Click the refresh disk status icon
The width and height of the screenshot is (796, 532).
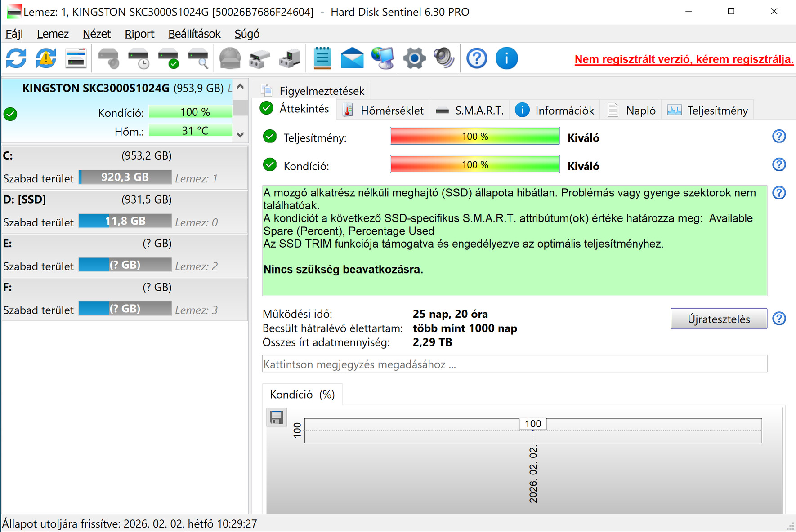pos(16,58)
